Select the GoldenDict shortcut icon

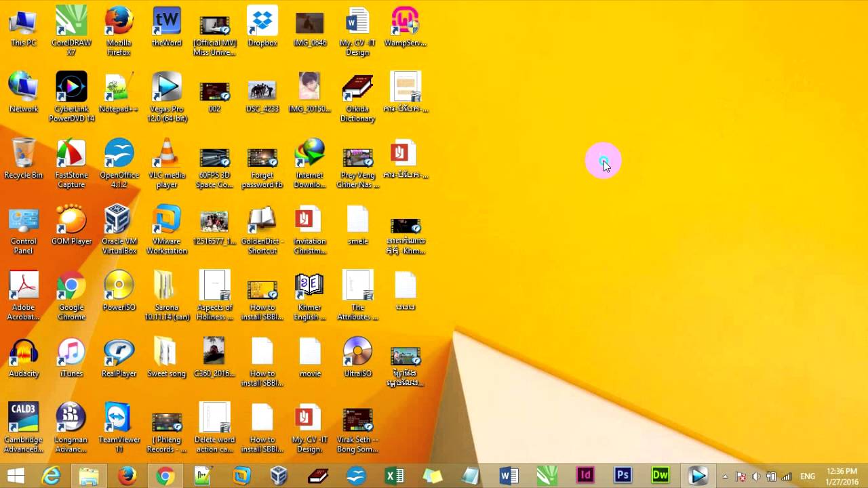click(x=262, y=230)
